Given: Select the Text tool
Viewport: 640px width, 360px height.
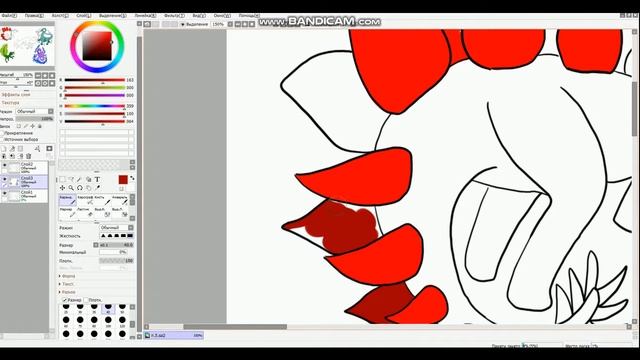Looking at the screenshot, I should pos(97,180).
